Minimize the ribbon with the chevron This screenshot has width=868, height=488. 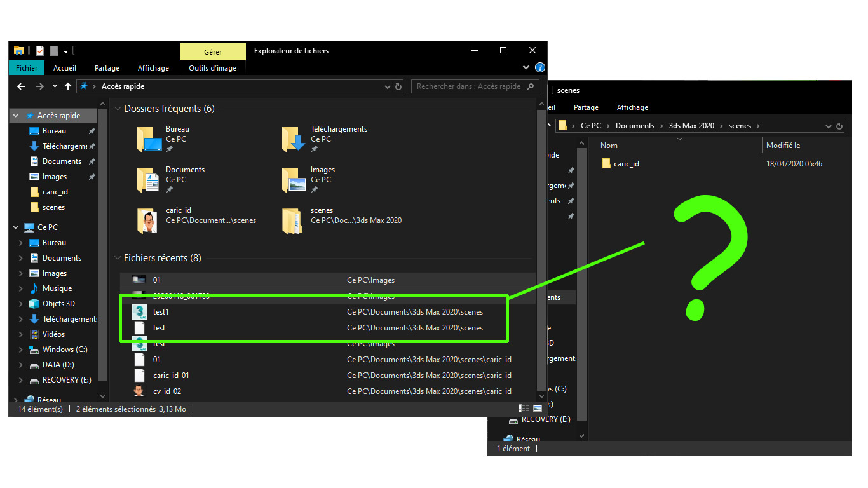(x=526, y=67)
